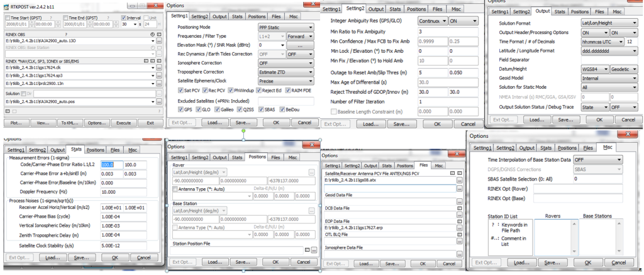View the EOP Data File
Viewport: 644px width, 275px height.
coord(460,222)
